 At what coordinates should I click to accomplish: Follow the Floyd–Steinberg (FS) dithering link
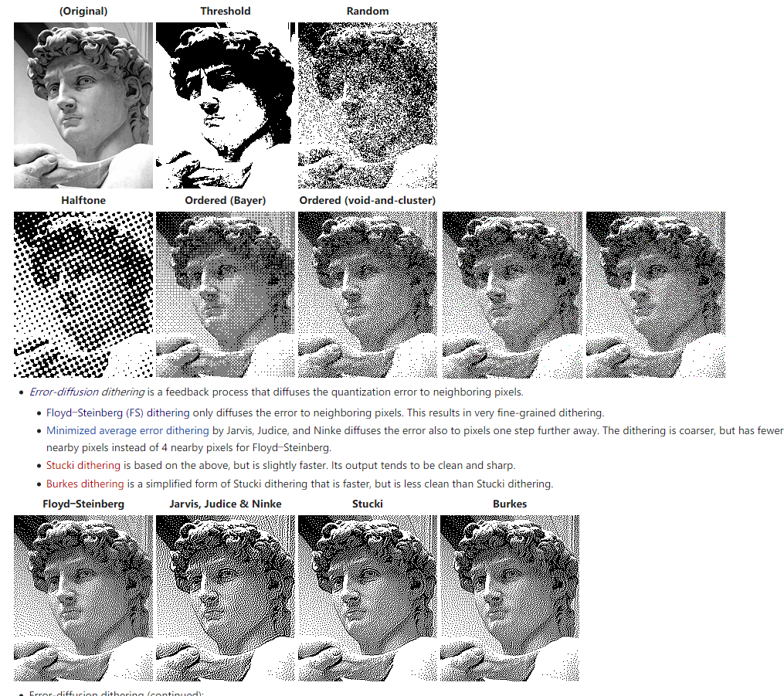tap(118, 413)
